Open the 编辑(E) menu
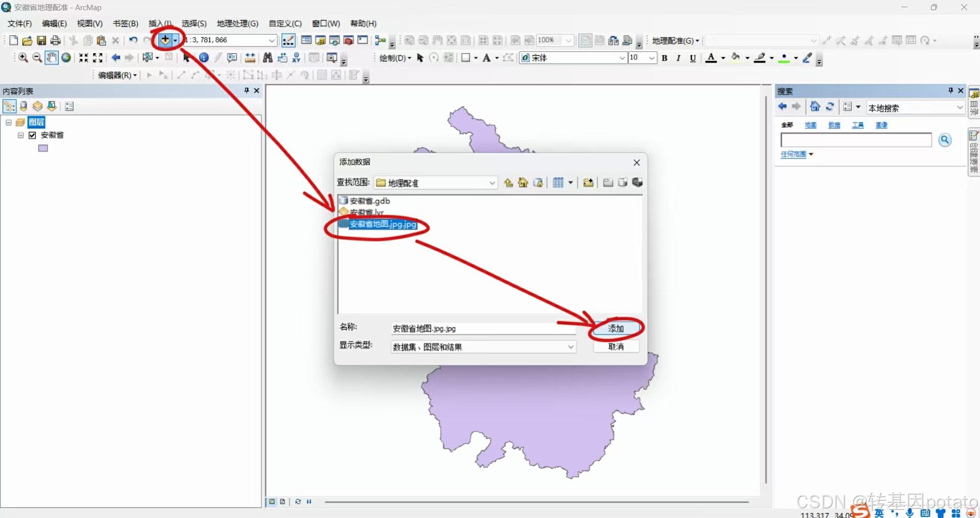 54,23
